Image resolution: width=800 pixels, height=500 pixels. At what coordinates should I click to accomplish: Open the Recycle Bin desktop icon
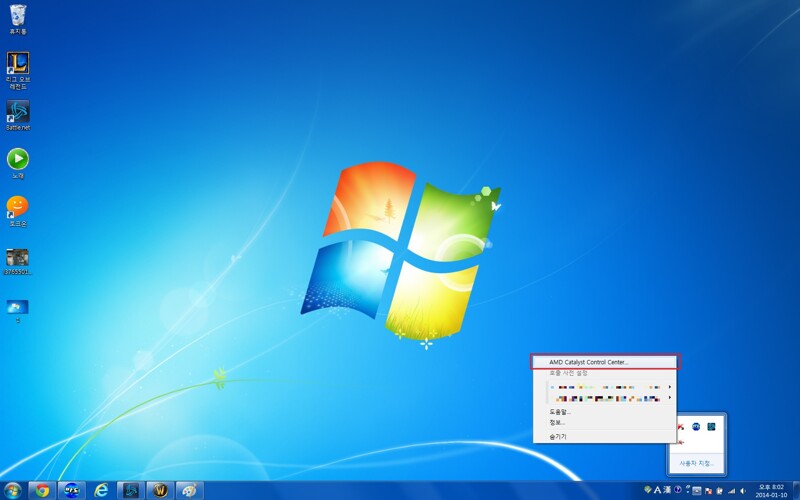click(18, 19)
